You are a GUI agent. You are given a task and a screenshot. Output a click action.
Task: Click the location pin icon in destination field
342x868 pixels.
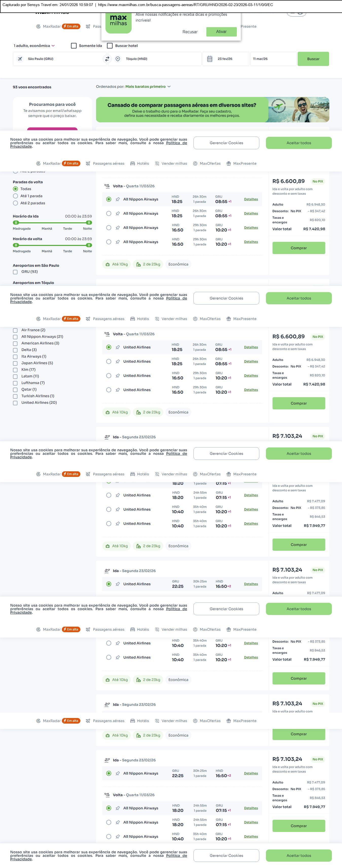(118, 59)
